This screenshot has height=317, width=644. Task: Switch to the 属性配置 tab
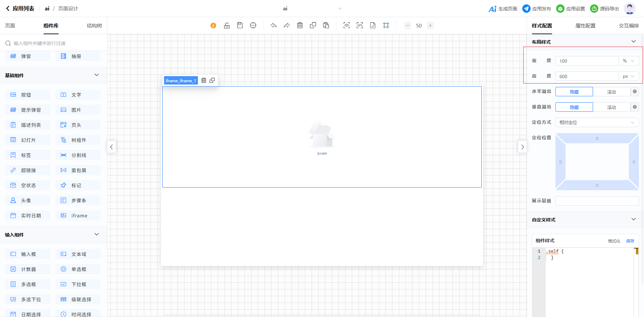[585, 26]
